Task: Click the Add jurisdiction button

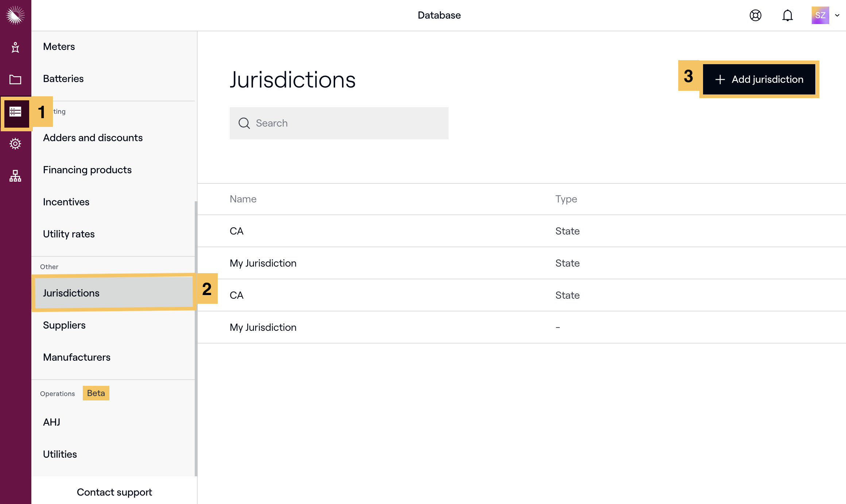Action: 759,79
